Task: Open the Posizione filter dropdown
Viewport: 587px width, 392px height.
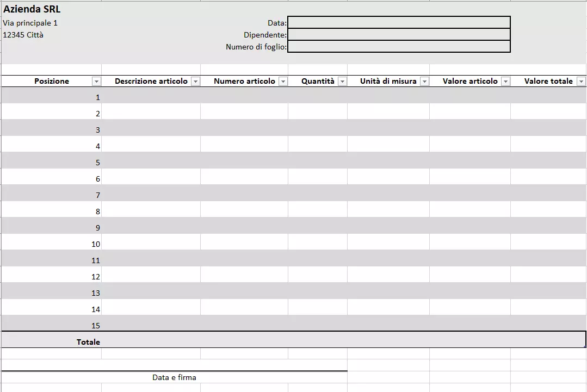Action: click(96, 81)
